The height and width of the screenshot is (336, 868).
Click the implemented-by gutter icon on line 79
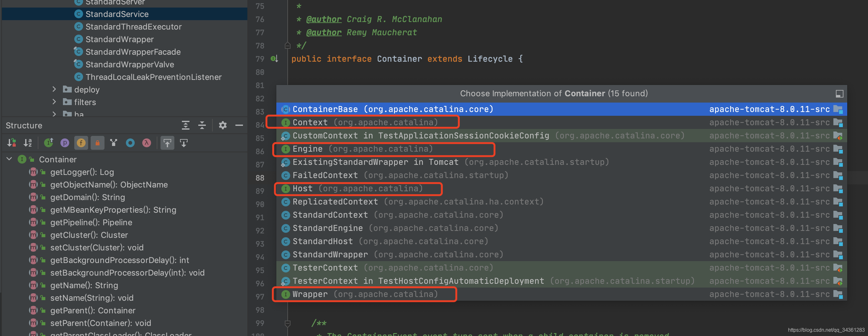[x=274, y=59]
